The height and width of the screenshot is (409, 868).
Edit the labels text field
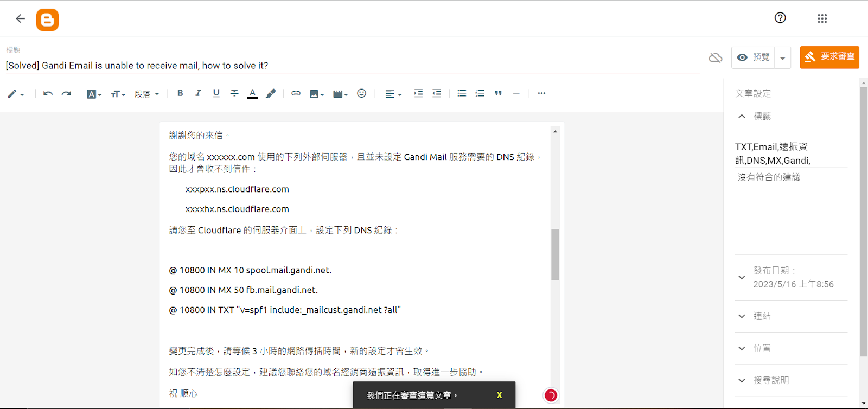pyautogui.click(x=791, y=154)
